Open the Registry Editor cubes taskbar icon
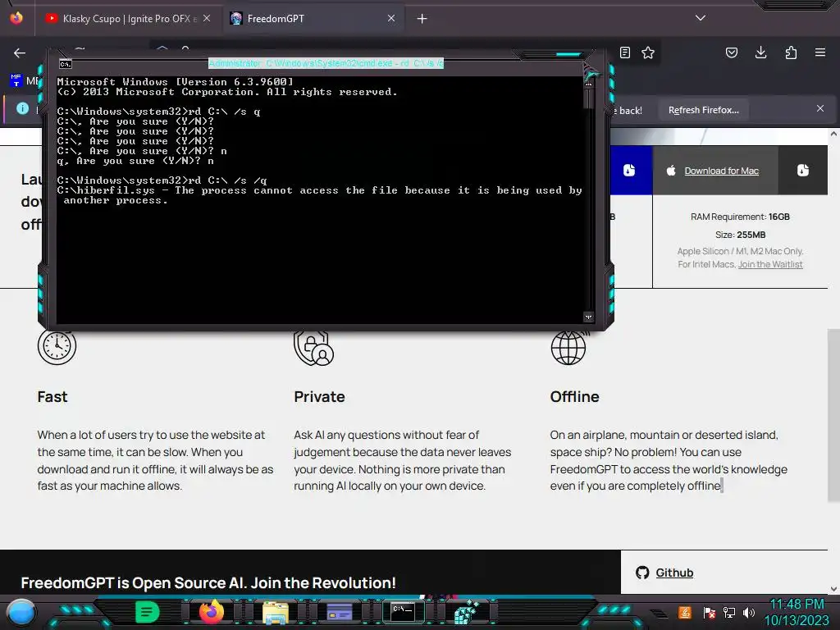840x630 pixels. [467, 613]
